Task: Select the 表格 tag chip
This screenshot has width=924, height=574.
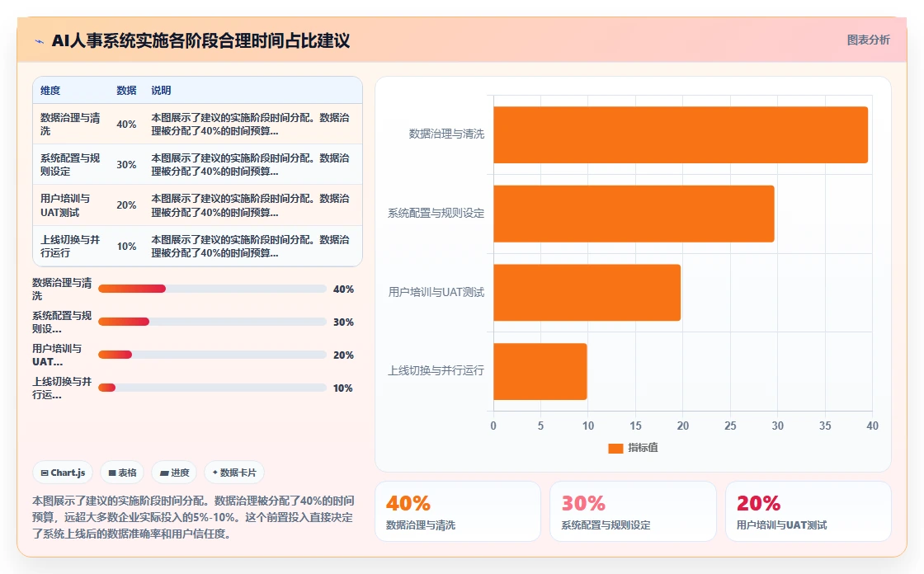Action: (123, 473)
